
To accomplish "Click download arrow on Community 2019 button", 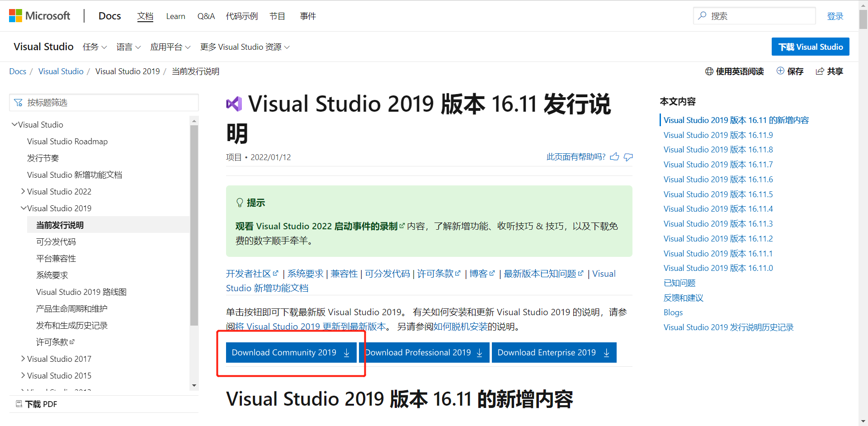I will coord(347,353).
